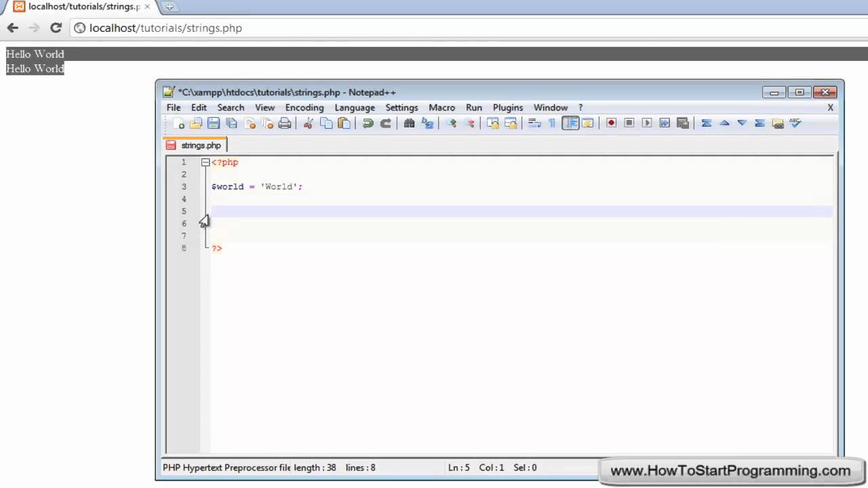Toggle synchronized vertical scrolling
Image resolution: width=868 pixels, height=488 pixels.
493,123
